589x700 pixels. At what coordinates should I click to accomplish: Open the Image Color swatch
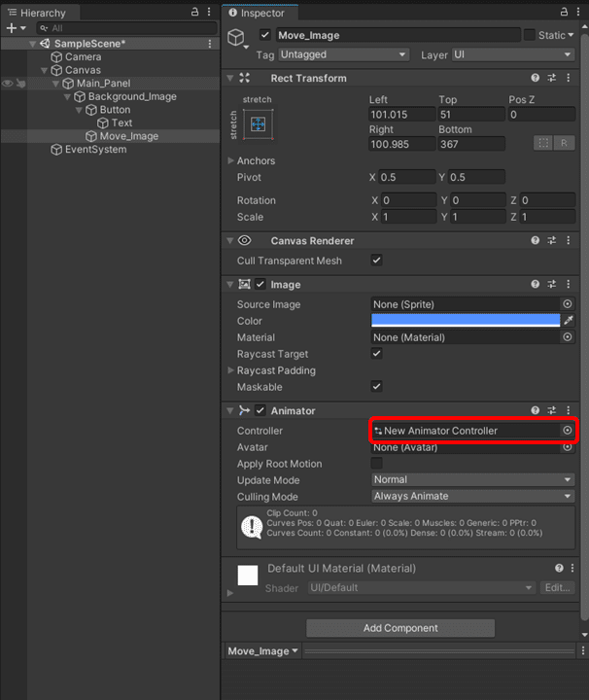[x=466, y=321]
